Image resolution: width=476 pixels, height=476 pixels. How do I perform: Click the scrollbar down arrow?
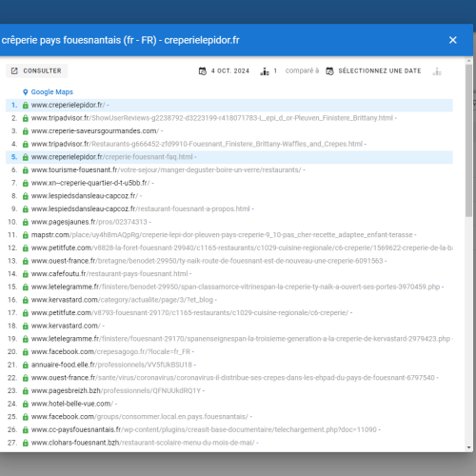(469, 448)
